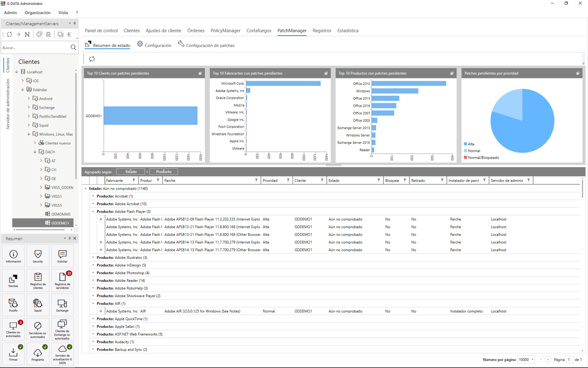The width and height of the screenshot is (588, 368).
Task: Open Configuración de patches sub-tab
Action: 206,45
